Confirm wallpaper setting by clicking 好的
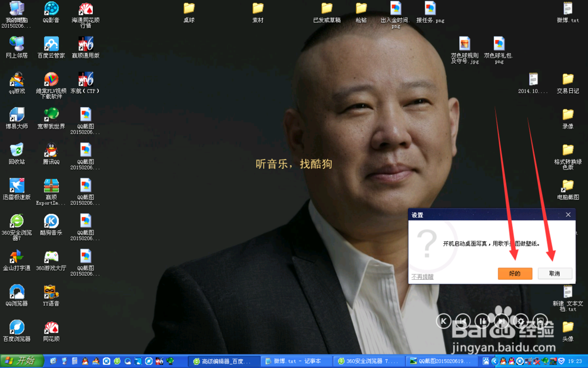 coord(514,274)
